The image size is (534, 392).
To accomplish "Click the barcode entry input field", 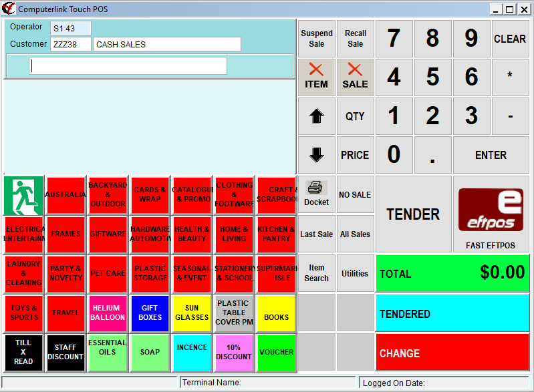I will click(128, 65).
